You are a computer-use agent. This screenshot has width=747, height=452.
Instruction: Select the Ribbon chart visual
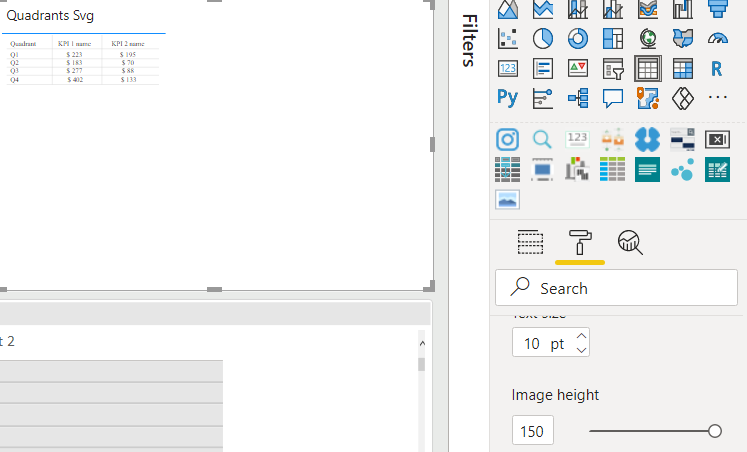648,9
